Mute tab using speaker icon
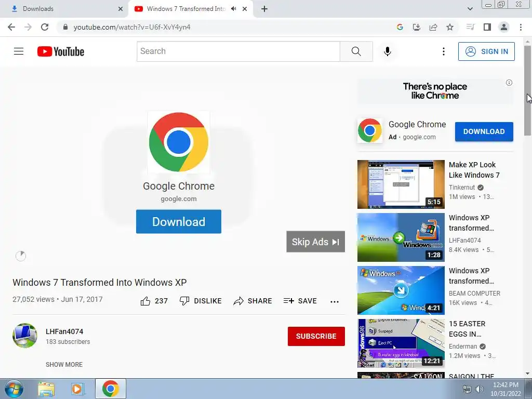Image resolution: width=532 pixels, height=399 pixels. coord(233,9)
